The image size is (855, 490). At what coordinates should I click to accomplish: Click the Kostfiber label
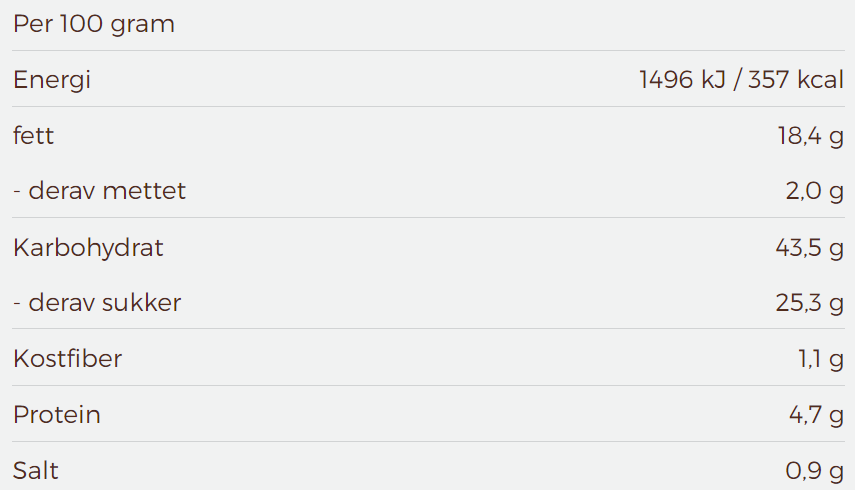tap(68, 359)
